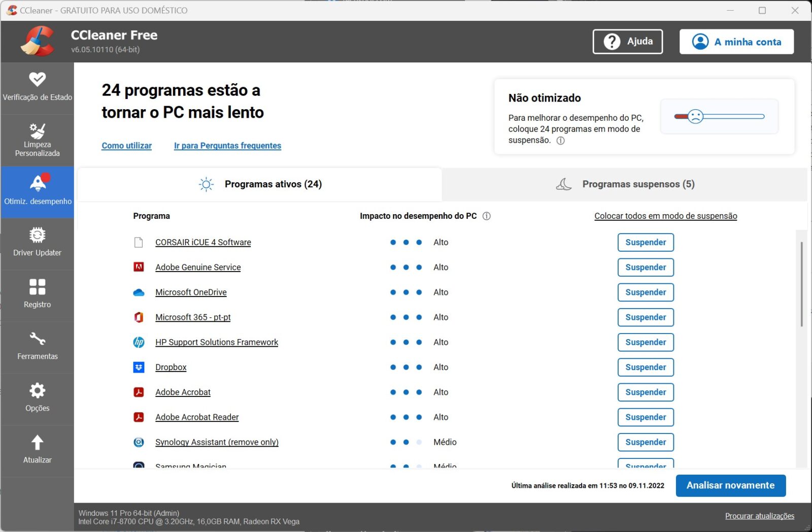The width and height of the screenshot is (812, 532).
Task: Click the Microsoft OneDrive cloud icon
Action: pyautogui.click(x=139, y=292)
